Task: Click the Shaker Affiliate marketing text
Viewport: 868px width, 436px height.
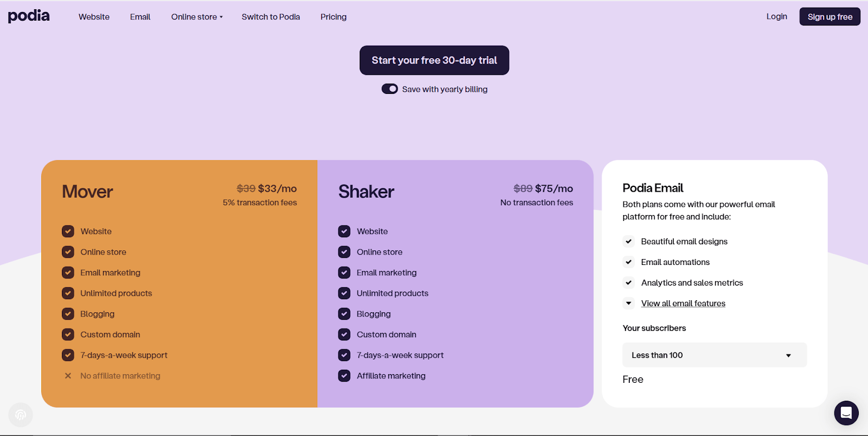Action: click(391, 376)
